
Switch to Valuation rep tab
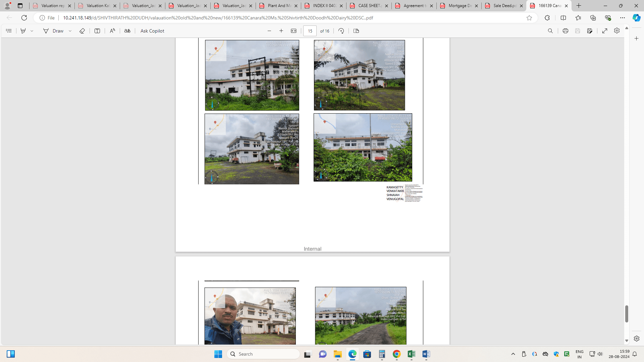tap(52, 6)
